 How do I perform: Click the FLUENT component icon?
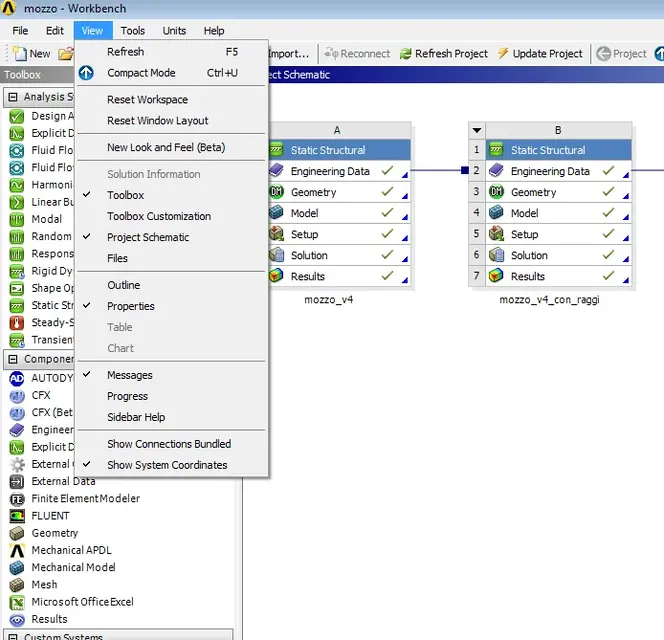tap(17, 516)
